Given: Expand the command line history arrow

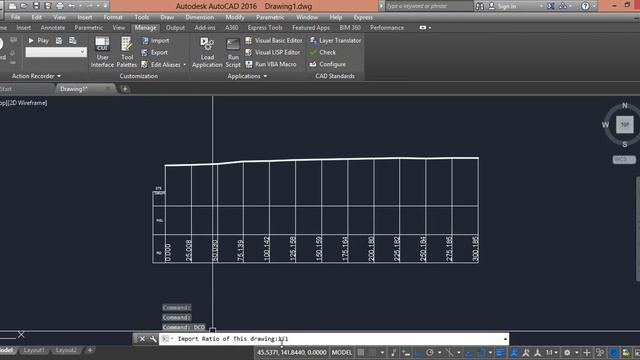Looking at the screenshot, I should (505, 339).
